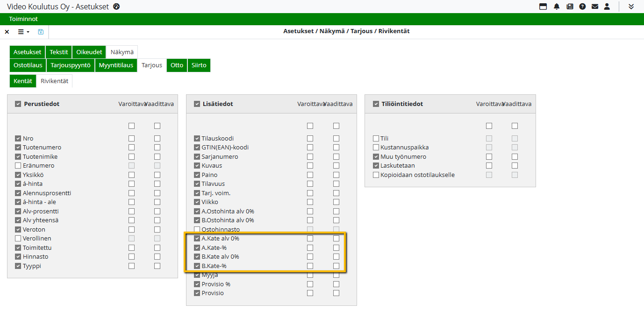Uncheck the Tilauskoodi field checkbox
This screenshot has height=325, width=644.
click(197, 139)
